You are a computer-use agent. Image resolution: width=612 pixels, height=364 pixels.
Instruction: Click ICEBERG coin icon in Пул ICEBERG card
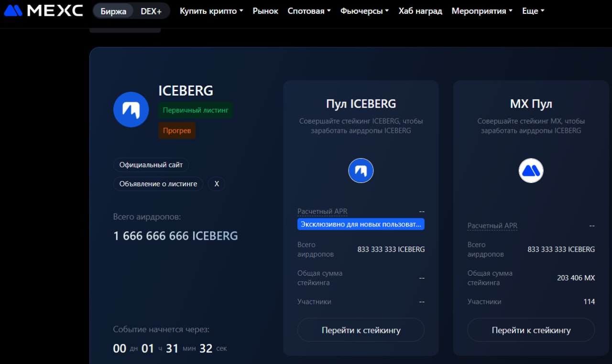point(361,171)
